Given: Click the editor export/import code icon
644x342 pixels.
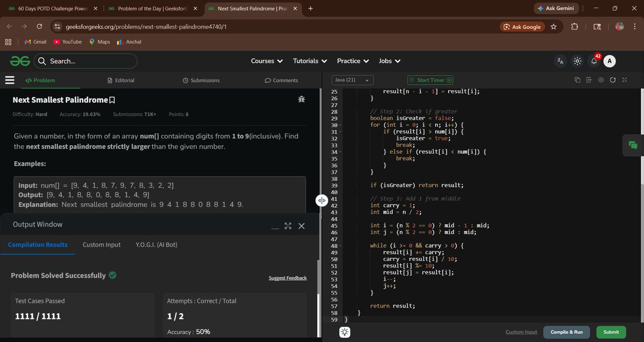Looking at the screenshot, I should tap(589, 80).
